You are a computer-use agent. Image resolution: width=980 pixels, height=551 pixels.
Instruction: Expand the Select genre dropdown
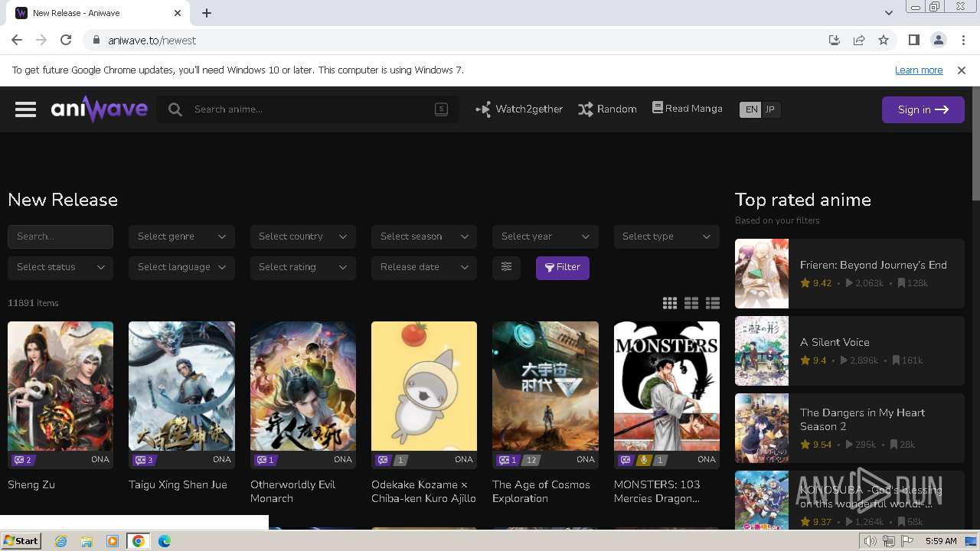coord(181,236)
